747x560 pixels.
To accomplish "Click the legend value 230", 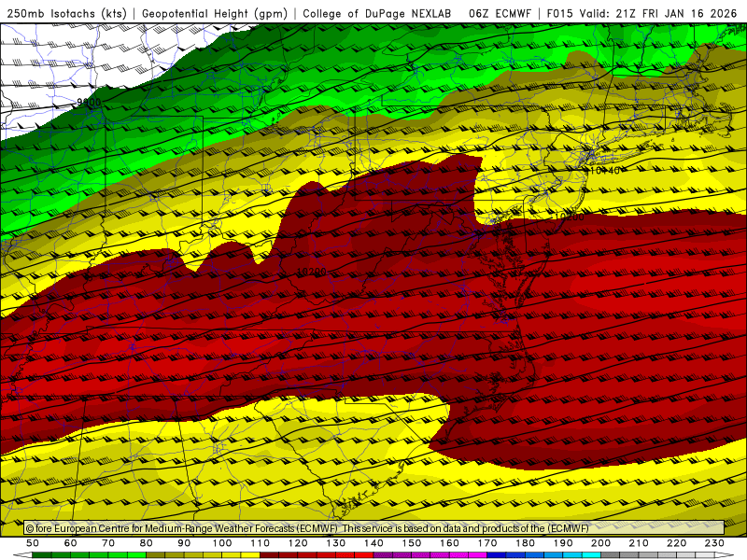I will (714, 543).
